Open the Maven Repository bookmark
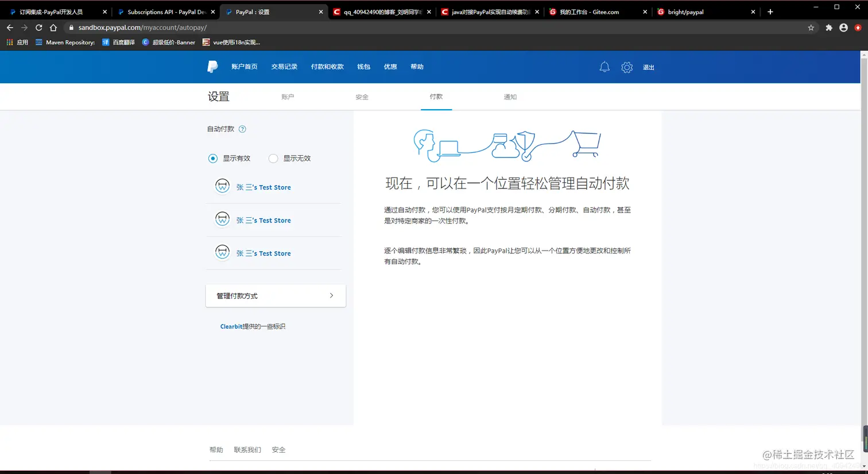This screenshot has height=474, width=868. (x=65, y=42)
